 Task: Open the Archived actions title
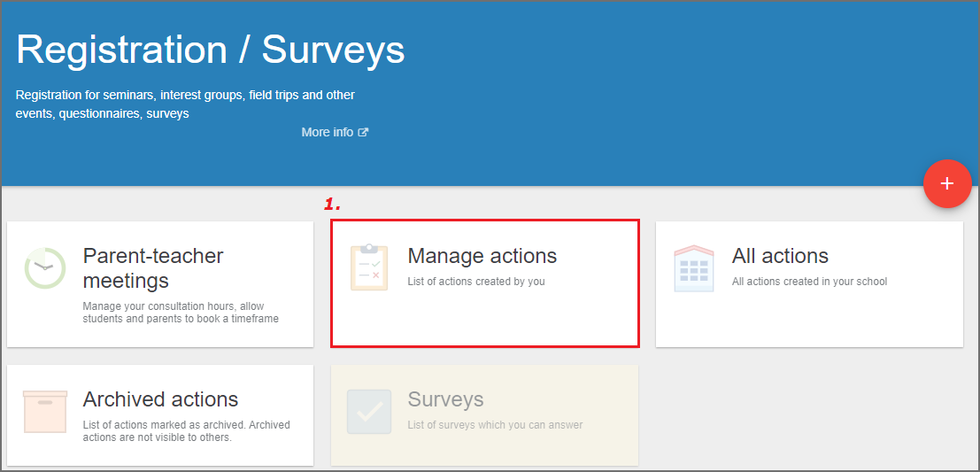160,398
